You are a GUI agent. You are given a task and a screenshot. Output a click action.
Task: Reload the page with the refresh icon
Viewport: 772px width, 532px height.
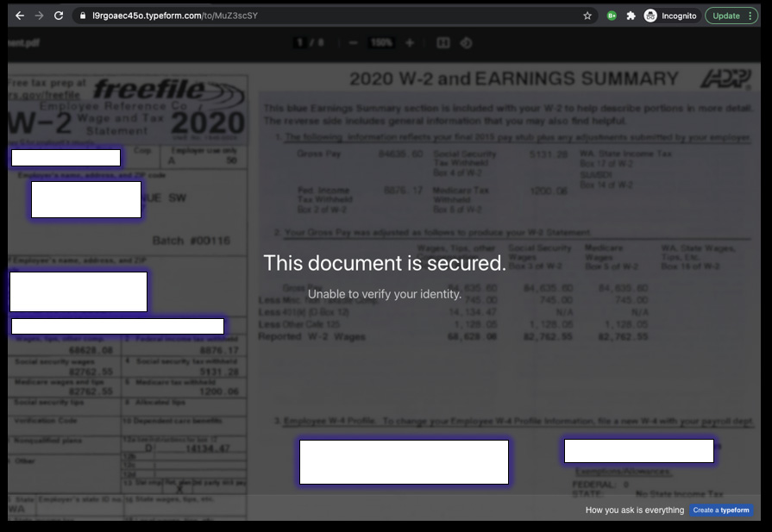pos(59,16)
